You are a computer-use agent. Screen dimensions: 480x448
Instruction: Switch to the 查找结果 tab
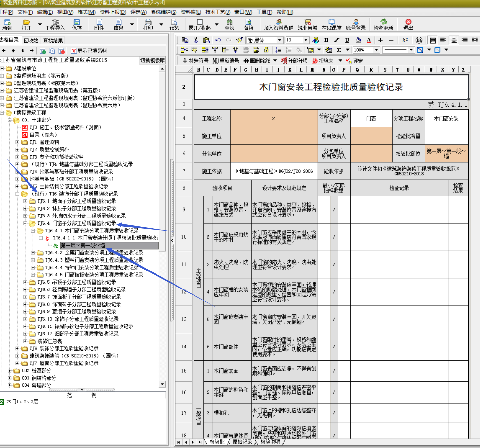(x=53, y=41)
